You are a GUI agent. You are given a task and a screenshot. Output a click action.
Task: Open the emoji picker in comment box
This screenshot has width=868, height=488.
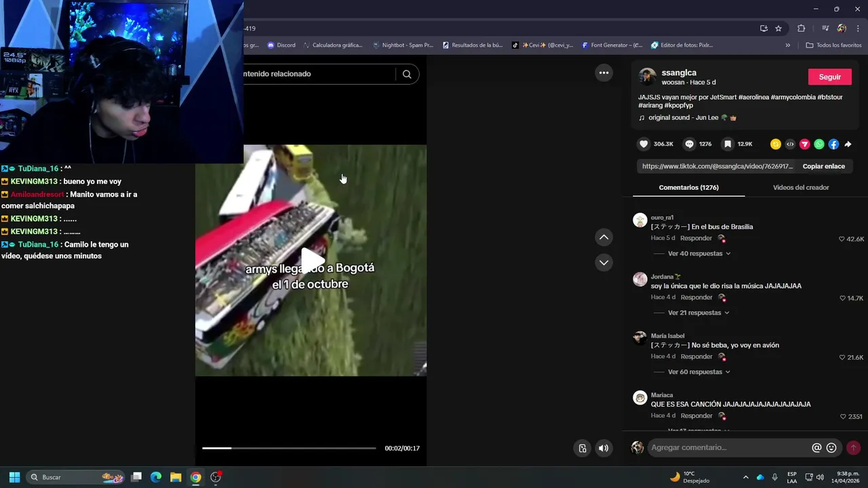coord(831,448)
